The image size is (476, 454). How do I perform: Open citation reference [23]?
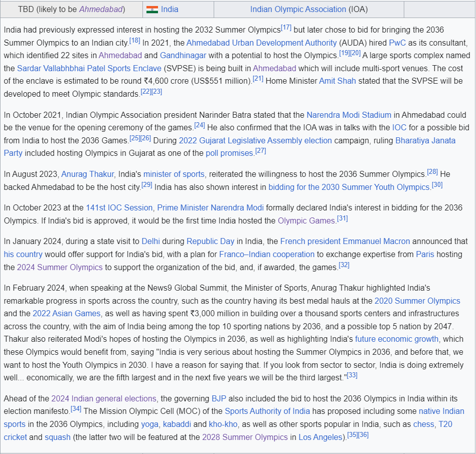pos(156,92)
